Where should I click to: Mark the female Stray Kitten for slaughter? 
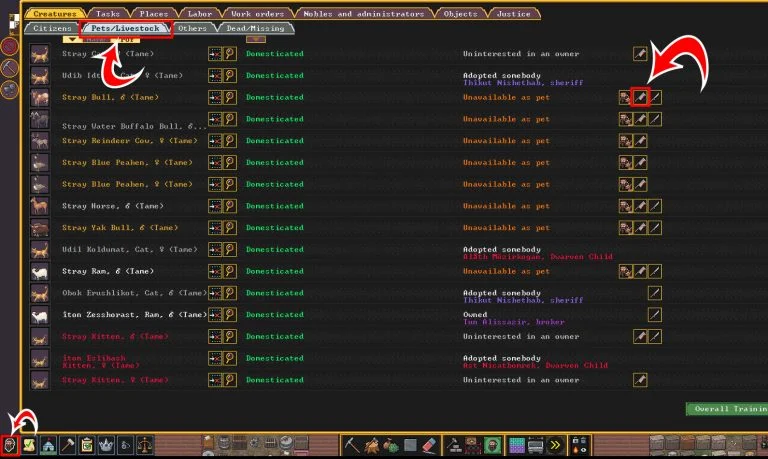click(640, 380)
